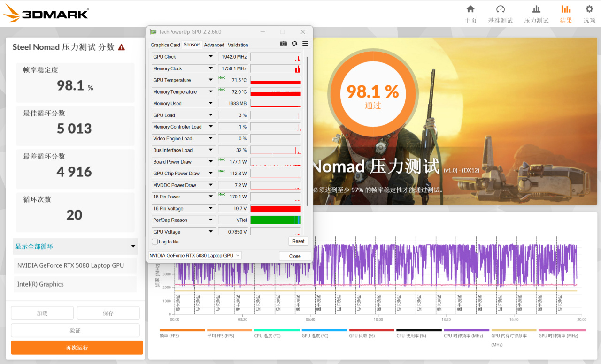The height and width of the screenshot is (364, 601).
Task: Select the NVIDIA GeForce RTX 5080 Laptop GPU row
Action: click(x=76, y=265)
